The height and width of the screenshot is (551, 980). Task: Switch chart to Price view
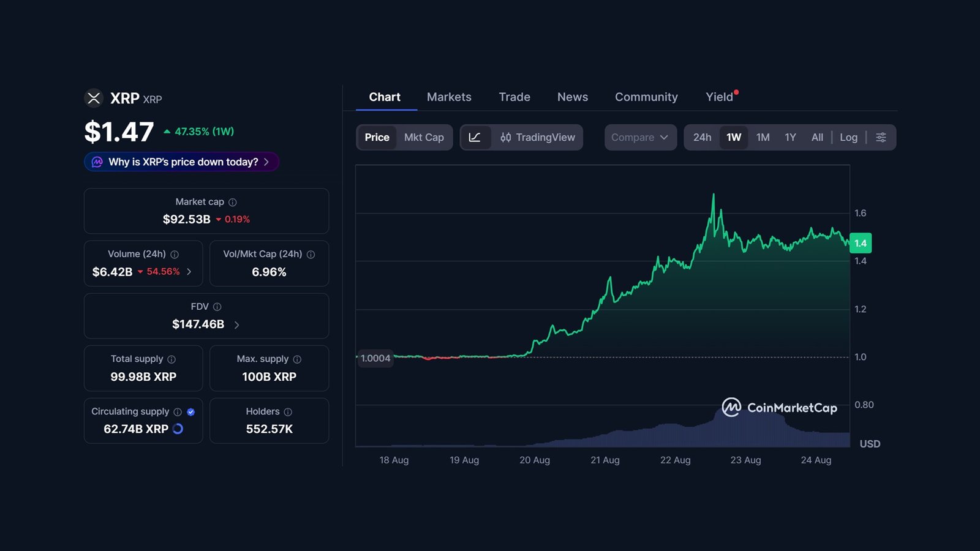[377, 137]
